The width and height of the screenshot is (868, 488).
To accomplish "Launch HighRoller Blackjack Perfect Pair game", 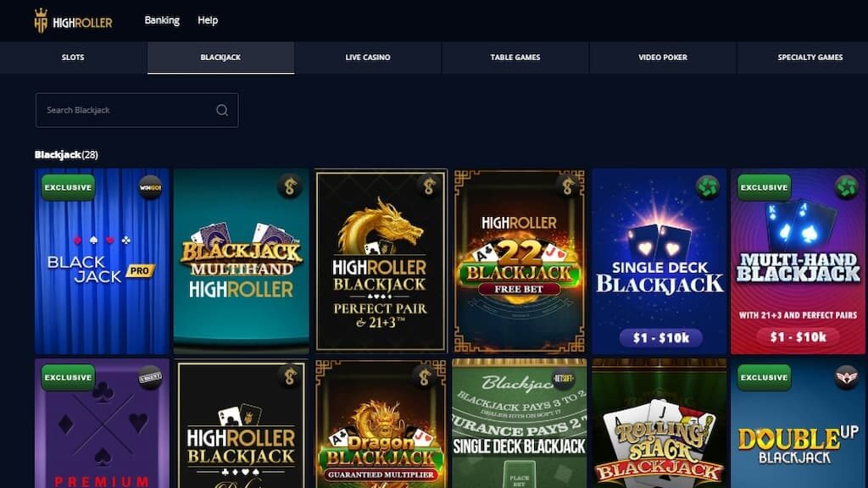I will click(381, 261).
